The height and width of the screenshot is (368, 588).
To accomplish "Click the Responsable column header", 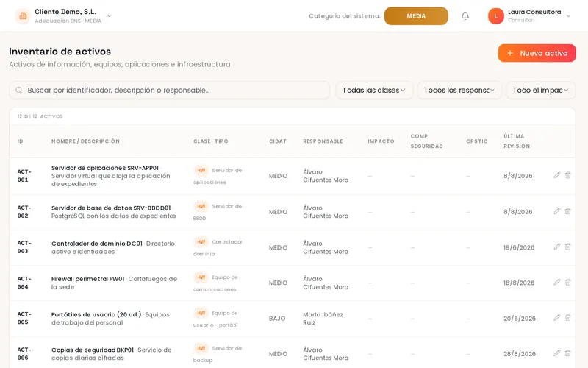I will (x=323, y=141).
